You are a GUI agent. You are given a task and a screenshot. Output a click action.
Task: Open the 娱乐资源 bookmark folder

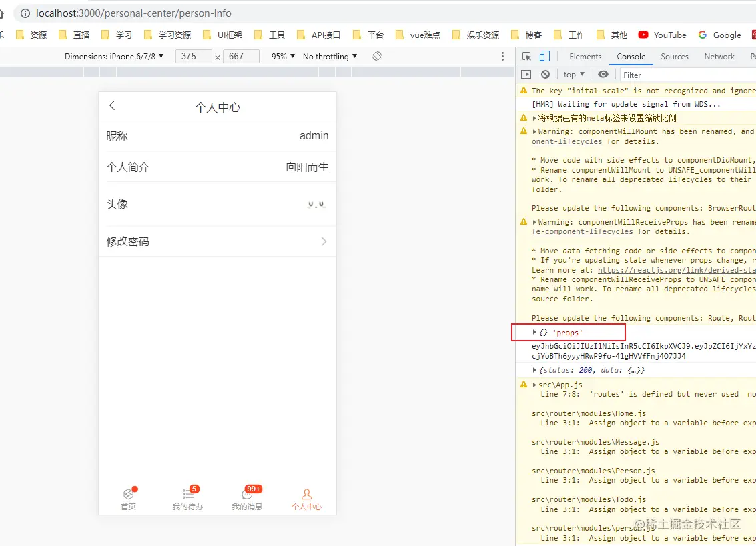[476, 35]
